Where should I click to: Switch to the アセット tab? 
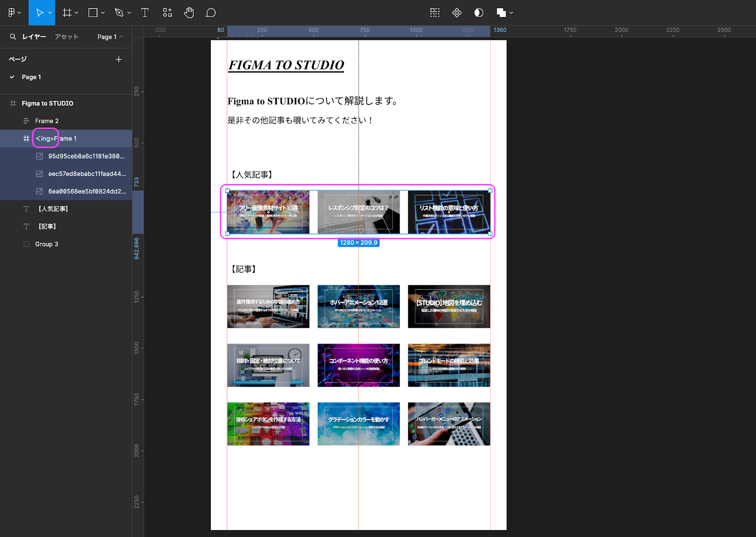pyautogui.click(x=66, y=36)
